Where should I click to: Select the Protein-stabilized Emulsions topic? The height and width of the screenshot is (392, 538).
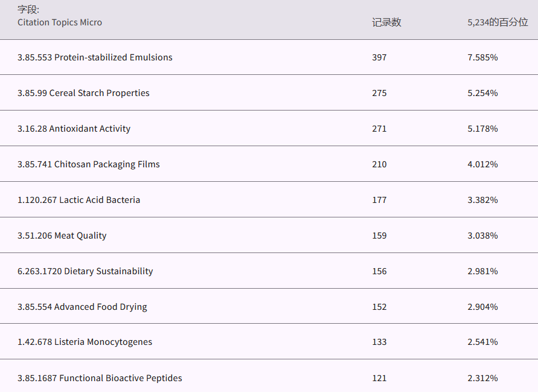(x=95, y=57)
